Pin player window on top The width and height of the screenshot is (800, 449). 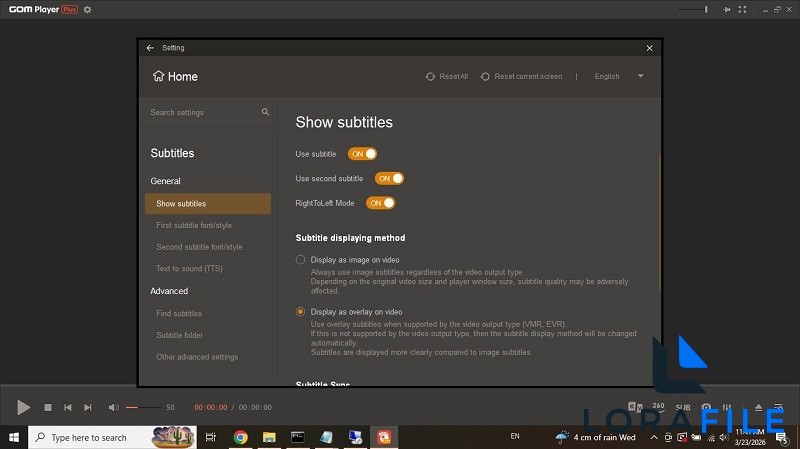pos(727,9)
